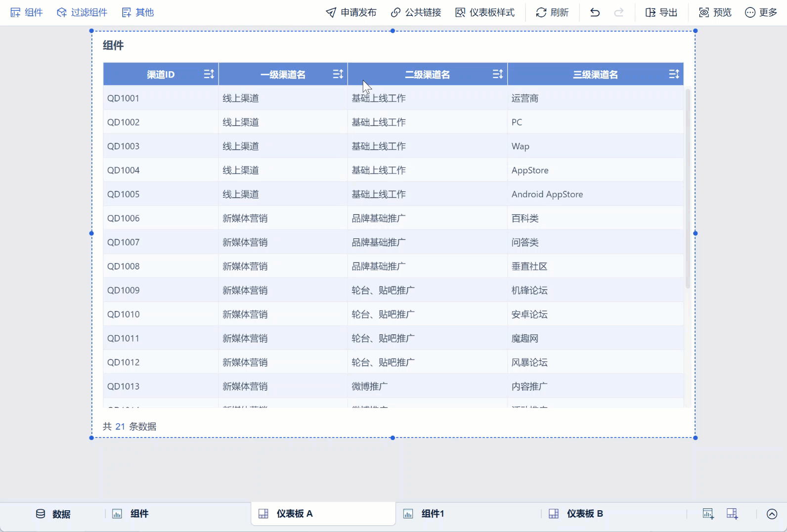Open the 仪表板 B tab
Image resolution: width=787 pixels, height=532 pixels.
[x=576, y=514]
